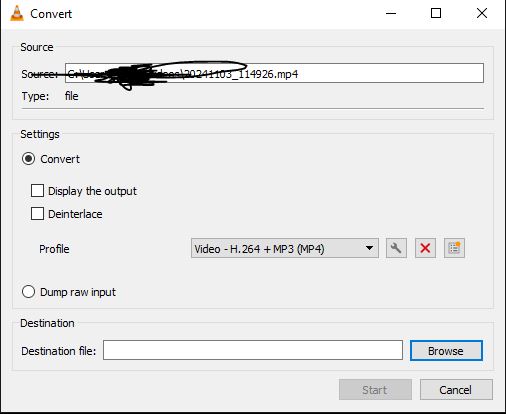This screenshot has width=506, height=414.
Task: Cancel the conversion dialog
Action: tap(456, 390)
